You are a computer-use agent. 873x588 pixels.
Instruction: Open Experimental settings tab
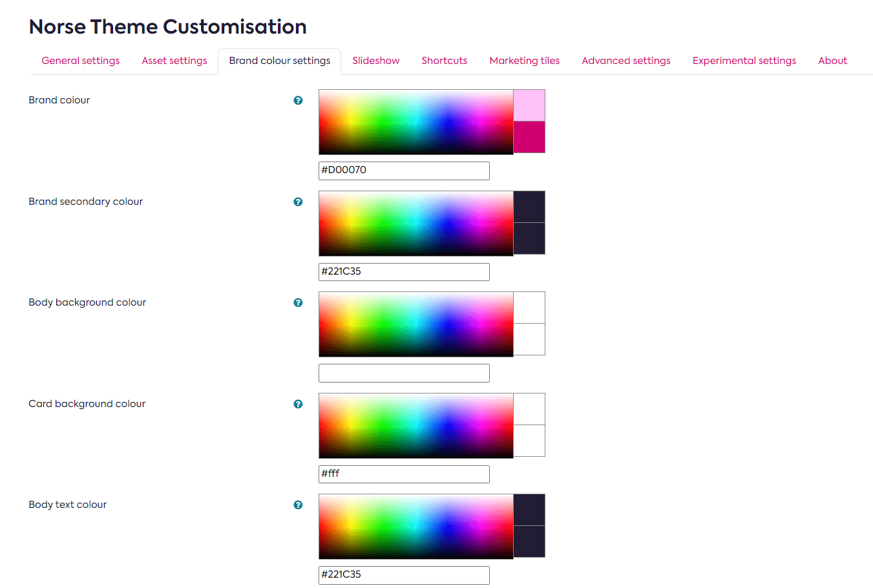click(x=744, y=61)
